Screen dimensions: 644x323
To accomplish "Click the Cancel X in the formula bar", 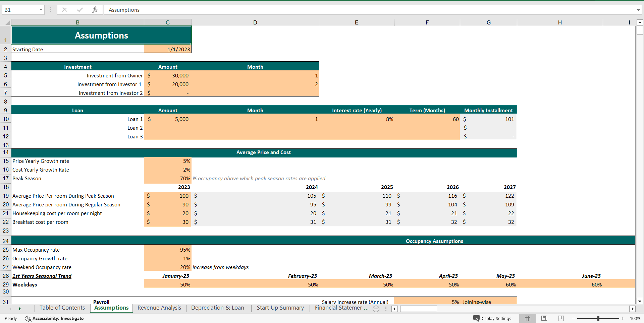I will 64,10.
